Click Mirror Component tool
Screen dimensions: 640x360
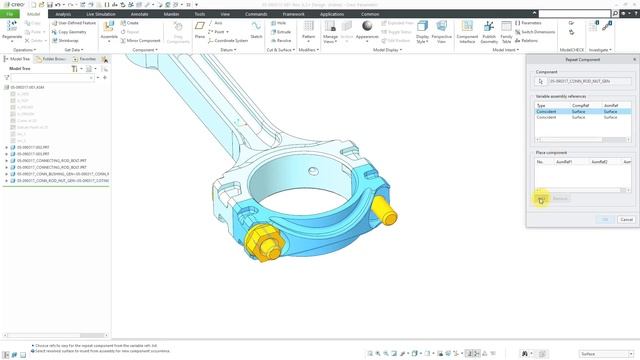[140, 41]
